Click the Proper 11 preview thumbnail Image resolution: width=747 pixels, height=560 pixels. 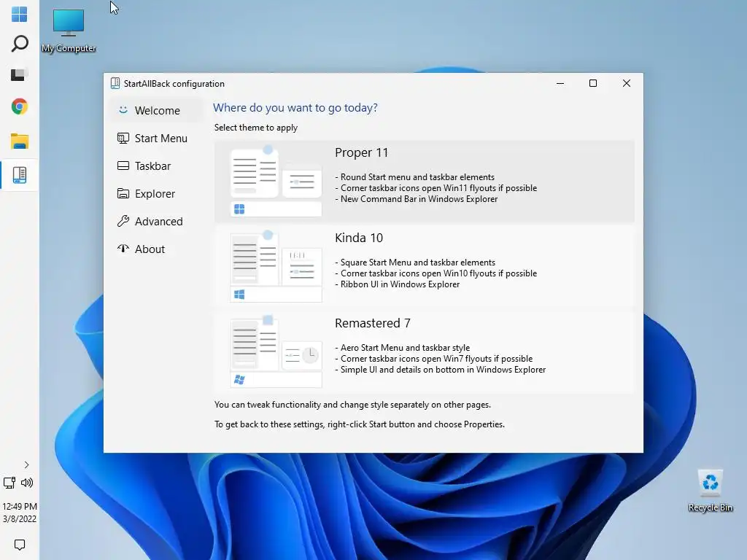pos(276,182)
